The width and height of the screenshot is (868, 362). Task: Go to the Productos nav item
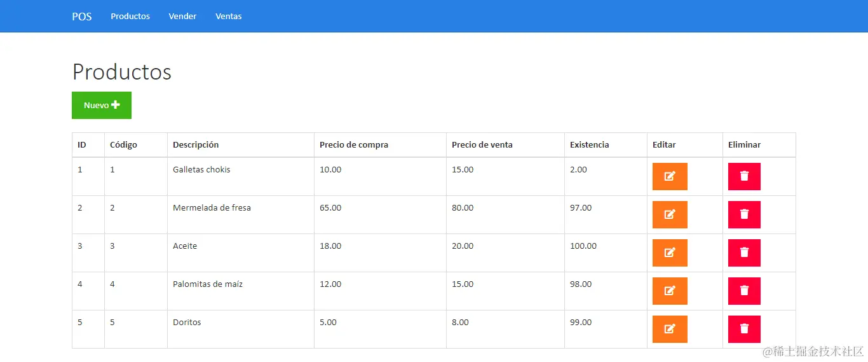(x=130, y=17)
